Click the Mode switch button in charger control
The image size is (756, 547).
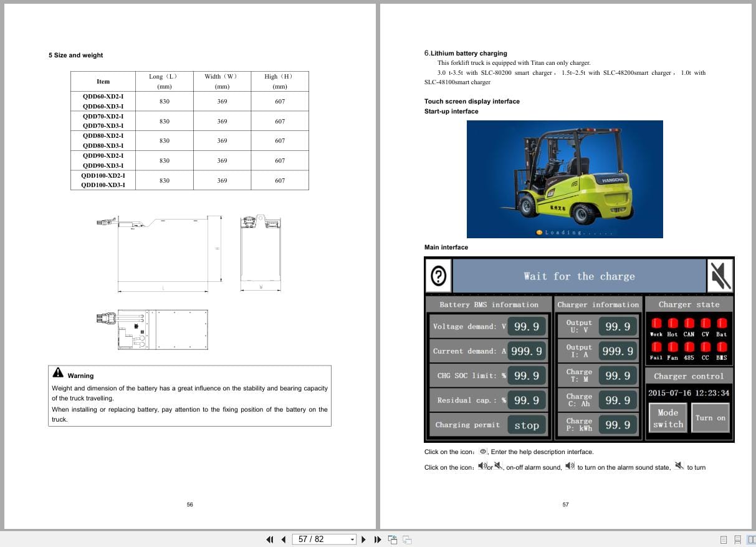coord(667,418)
